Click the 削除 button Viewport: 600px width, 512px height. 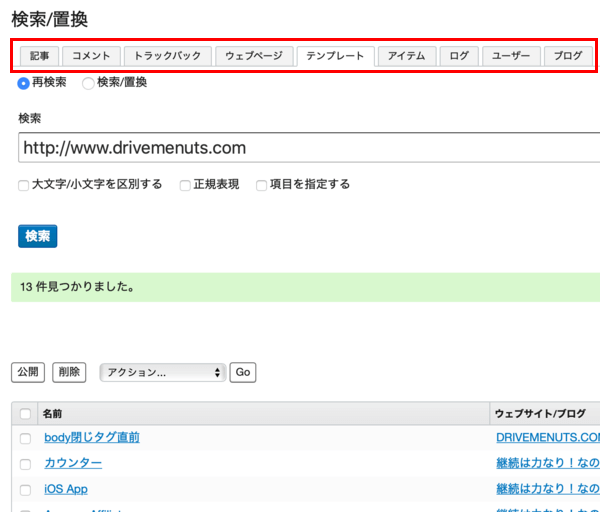(x=69, y=372)
